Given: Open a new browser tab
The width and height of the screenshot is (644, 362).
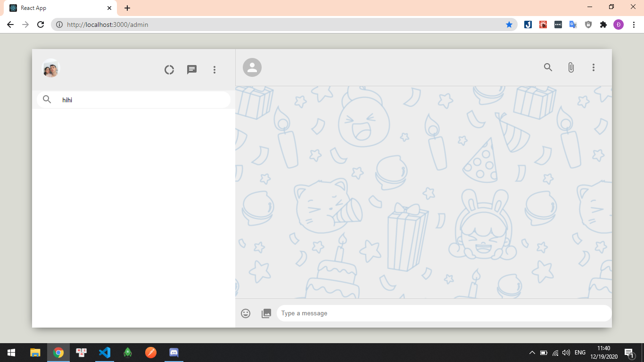Looking at the screenshot, I should click(x=127, y=8).
